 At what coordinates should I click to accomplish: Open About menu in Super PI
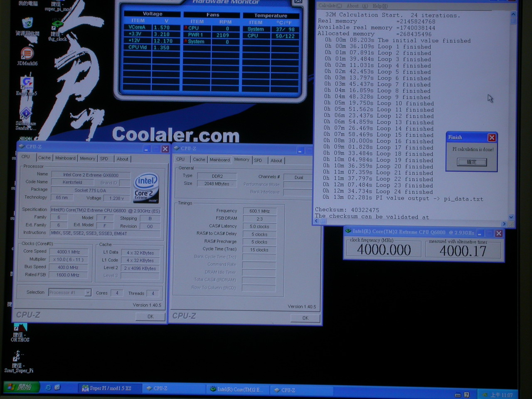tap(357, 6)
